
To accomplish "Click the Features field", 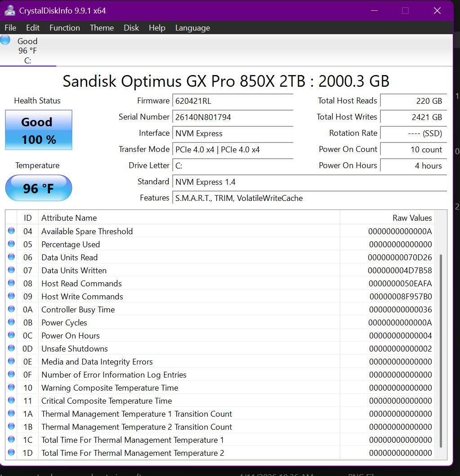I will point(310,198).
